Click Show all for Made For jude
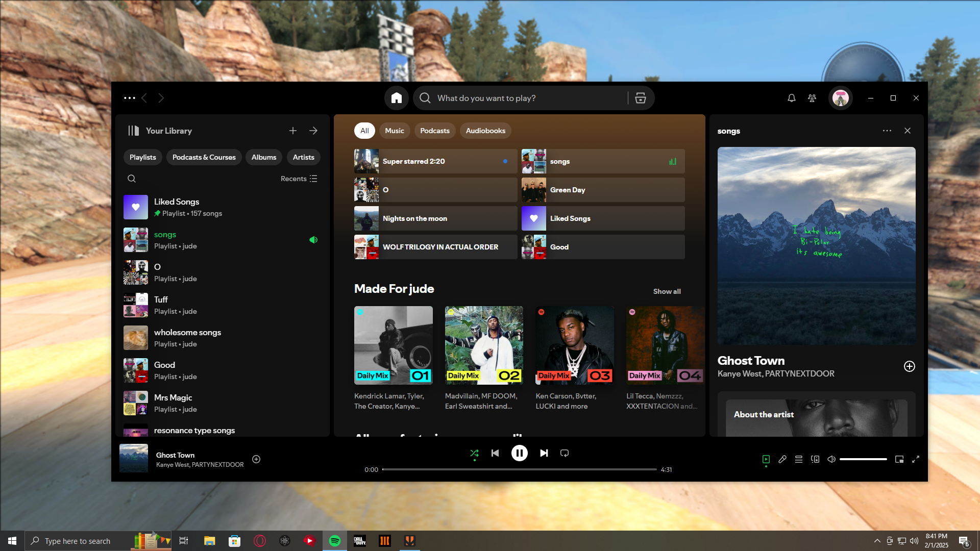The image size is (980, 551). tap(667, 291)
